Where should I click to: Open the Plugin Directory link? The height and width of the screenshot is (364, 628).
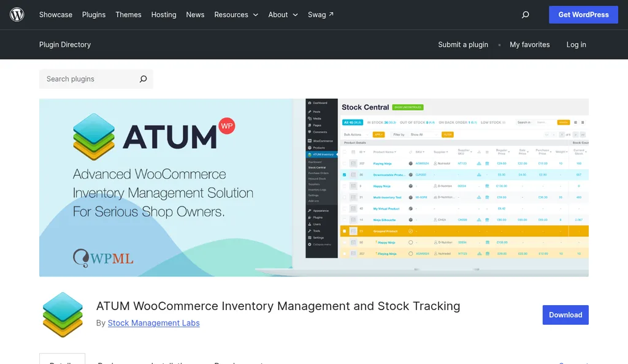(x=65, y=45)
